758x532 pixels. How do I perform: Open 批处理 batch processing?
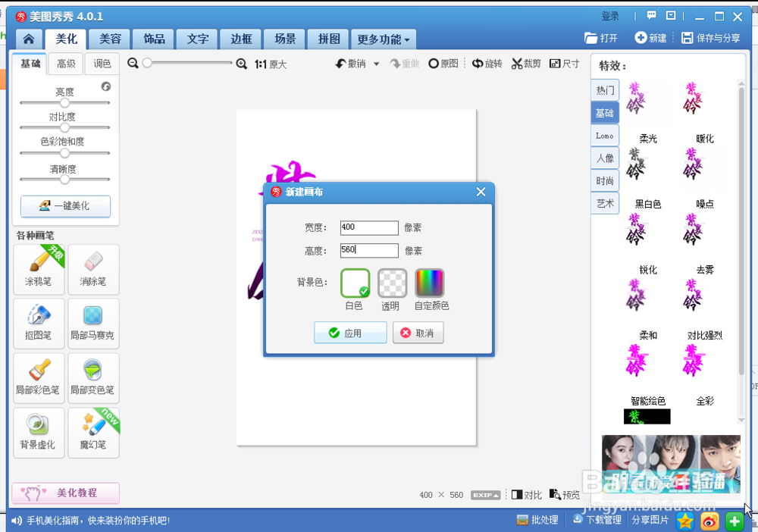537,520
